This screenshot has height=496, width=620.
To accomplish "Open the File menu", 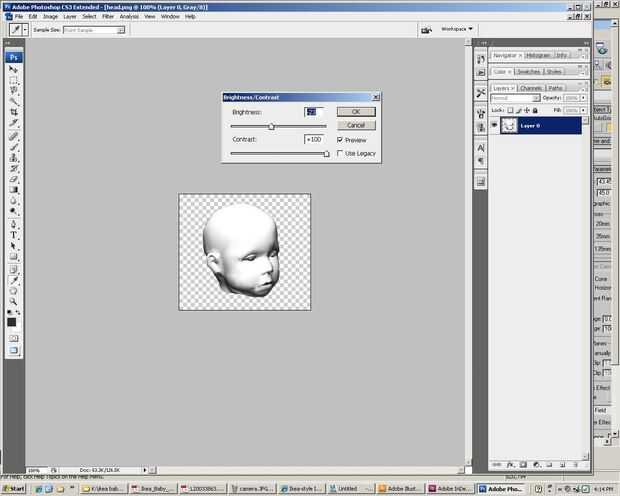I will (19, 17).
